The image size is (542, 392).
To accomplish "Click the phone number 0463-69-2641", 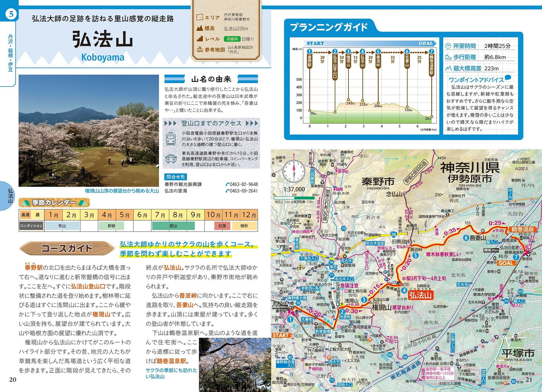I will [x=243, y=191].
